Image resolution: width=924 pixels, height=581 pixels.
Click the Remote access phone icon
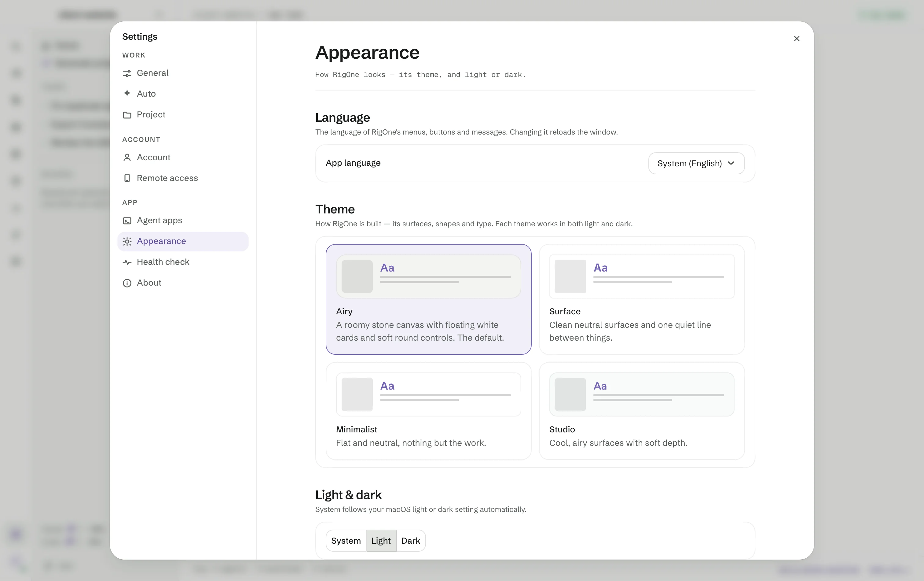point(127,178)
